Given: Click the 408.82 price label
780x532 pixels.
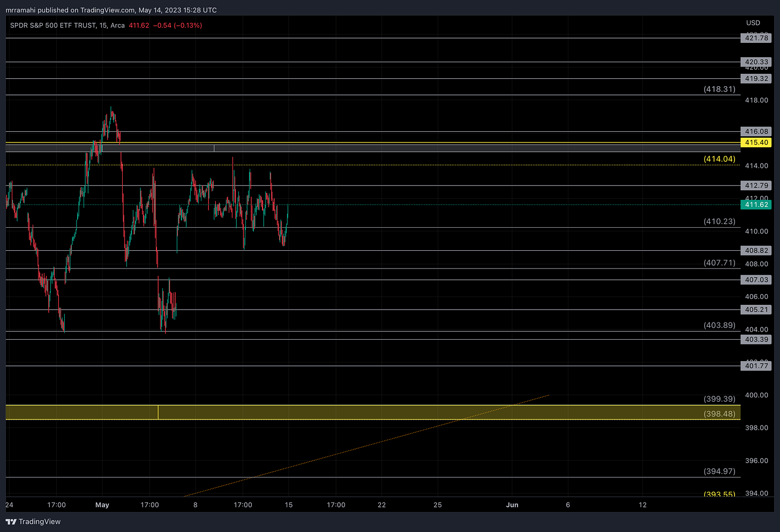Looking at the screenshot, I should [756, 251].
